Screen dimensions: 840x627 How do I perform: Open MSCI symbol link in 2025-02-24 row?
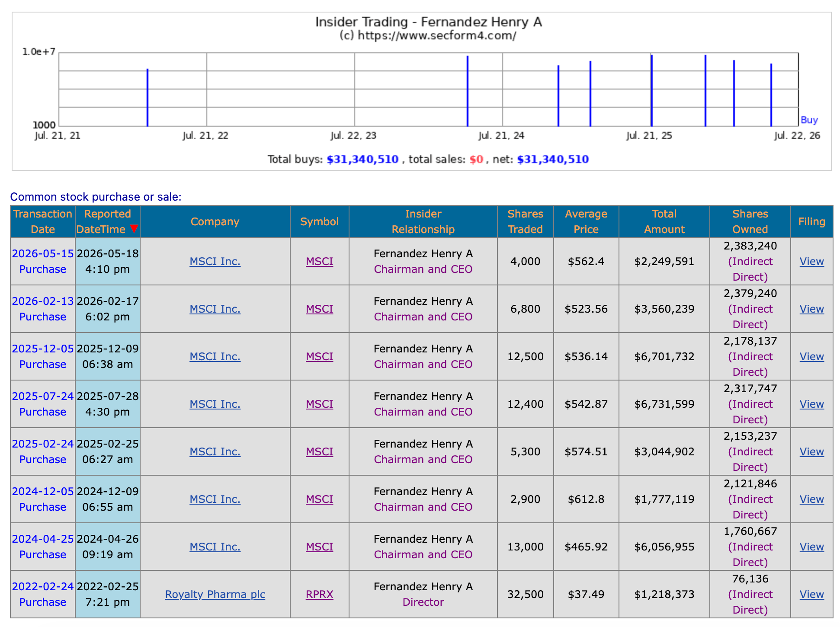(x=320, y=451)
